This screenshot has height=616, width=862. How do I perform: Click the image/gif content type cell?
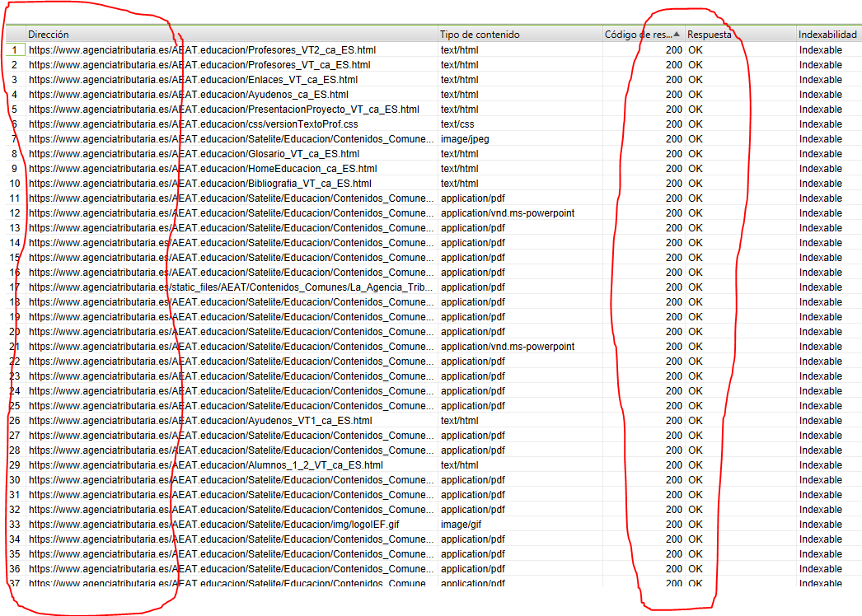461,525
